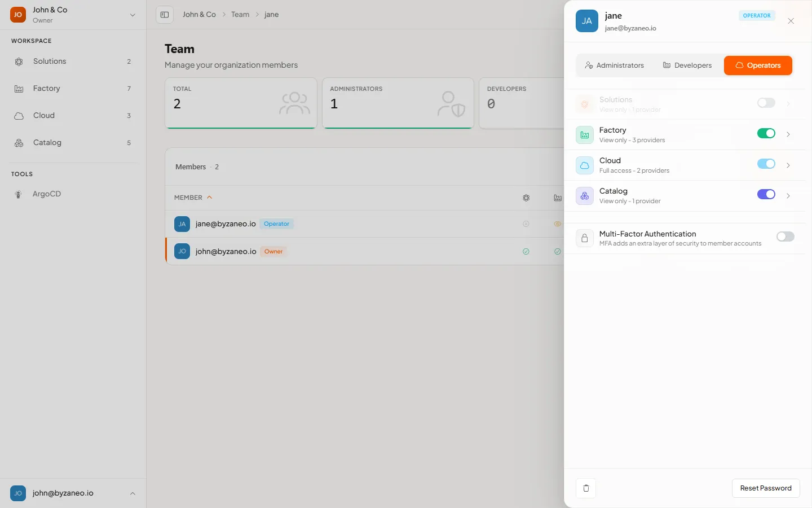Click john's Factory green check icon
The image size is (812, 508).
558,252
